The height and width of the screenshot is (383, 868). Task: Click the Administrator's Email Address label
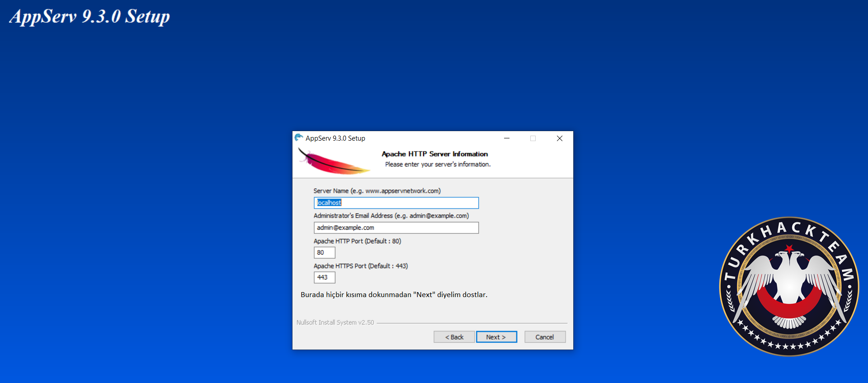(x=391, y=216)
